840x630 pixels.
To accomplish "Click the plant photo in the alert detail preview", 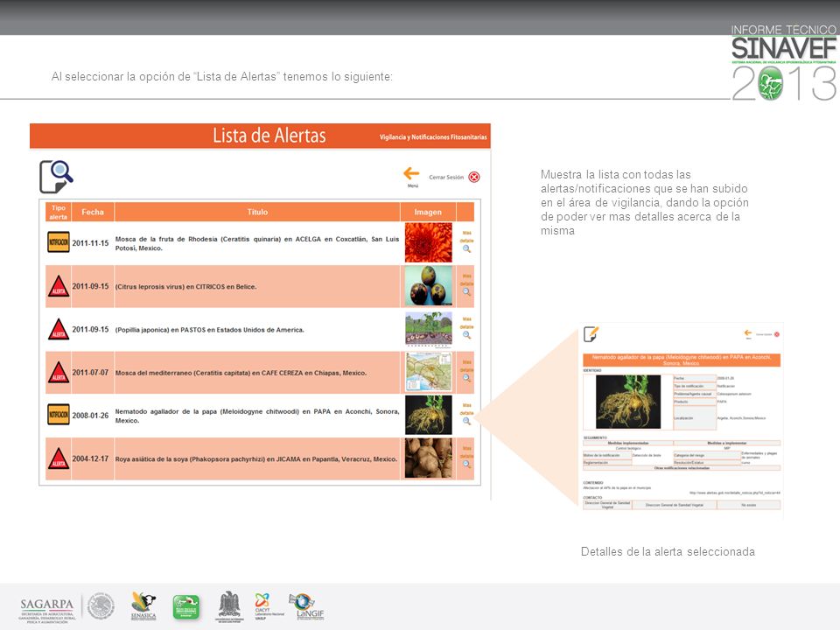I will coord(628,402).
